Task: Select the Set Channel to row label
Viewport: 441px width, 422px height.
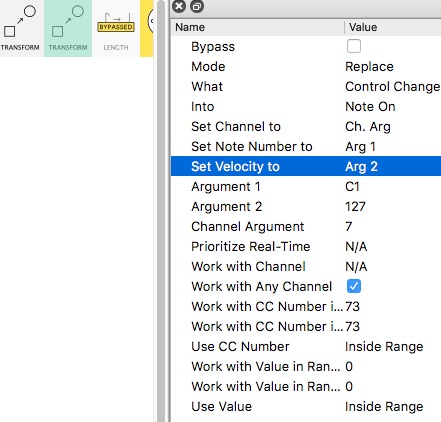Action: pos(236,126)
